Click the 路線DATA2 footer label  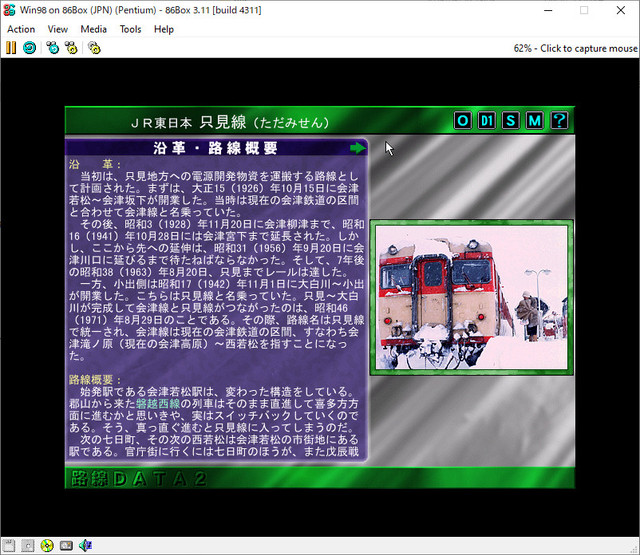point(138,478)
